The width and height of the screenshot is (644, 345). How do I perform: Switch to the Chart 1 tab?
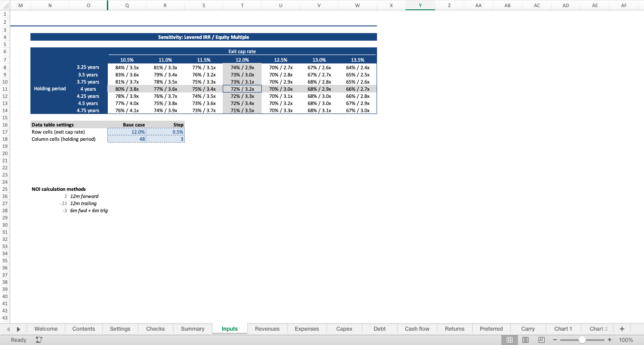(563, 328)
